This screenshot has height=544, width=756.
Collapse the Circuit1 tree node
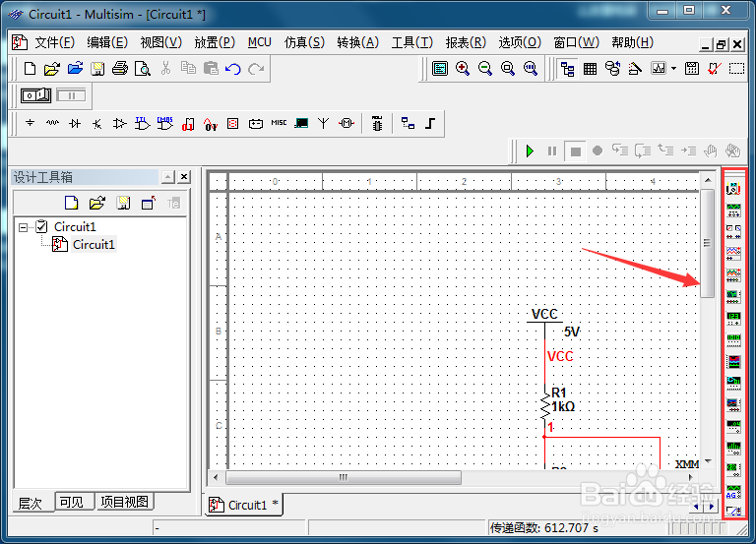(x=23, y=227)
